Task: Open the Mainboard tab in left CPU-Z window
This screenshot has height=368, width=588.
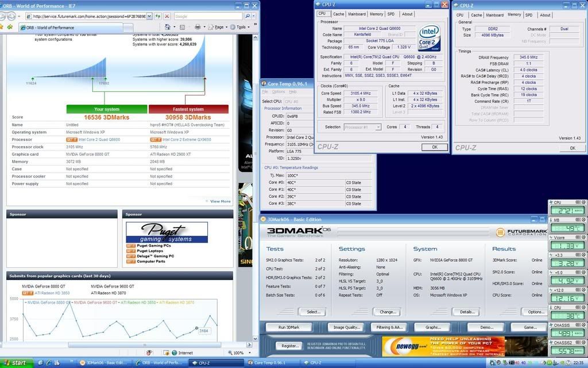Action: [x=357, y=14]
